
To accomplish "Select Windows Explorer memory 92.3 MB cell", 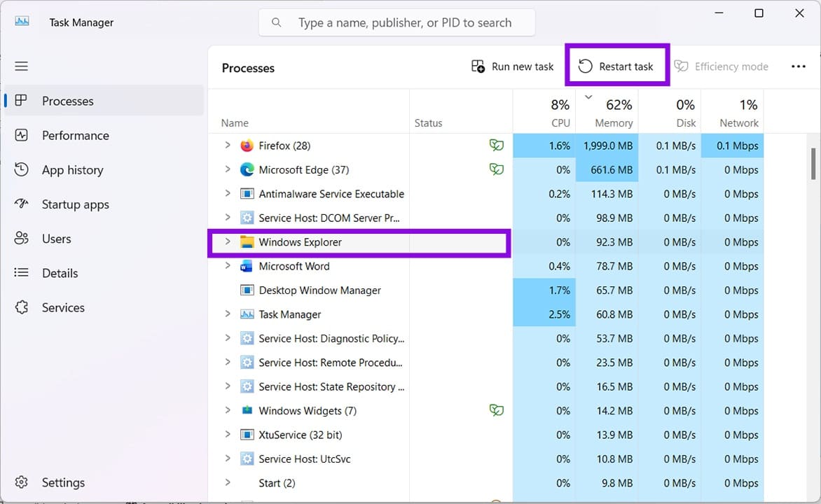I will click(607, 241).
